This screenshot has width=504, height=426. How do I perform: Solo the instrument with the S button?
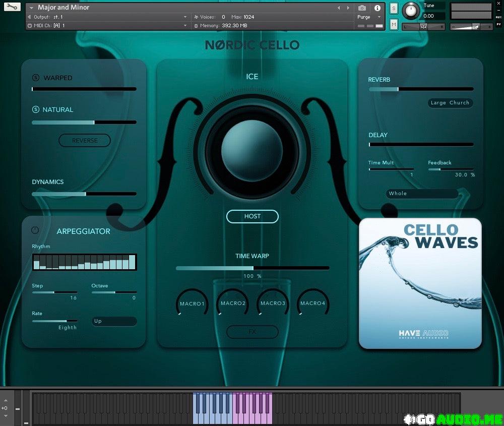[394, 9]
